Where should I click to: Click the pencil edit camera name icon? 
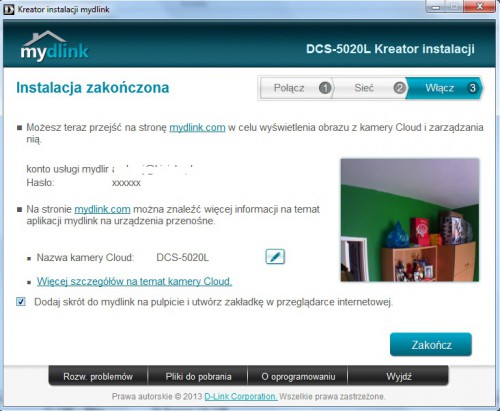[275, 257]
